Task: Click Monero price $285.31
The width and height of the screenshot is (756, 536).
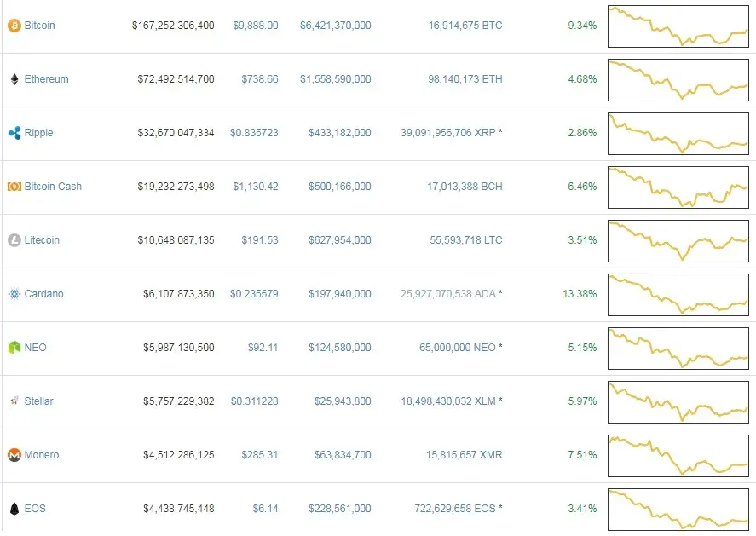Action: [260, 454]
